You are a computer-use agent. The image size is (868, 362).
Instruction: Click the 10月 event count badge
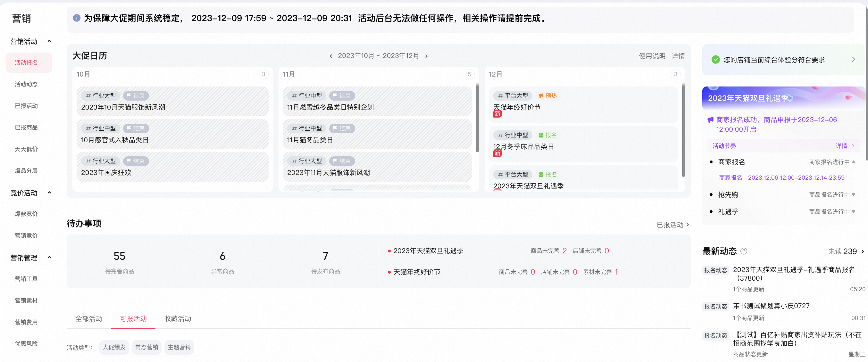(263, 74)
